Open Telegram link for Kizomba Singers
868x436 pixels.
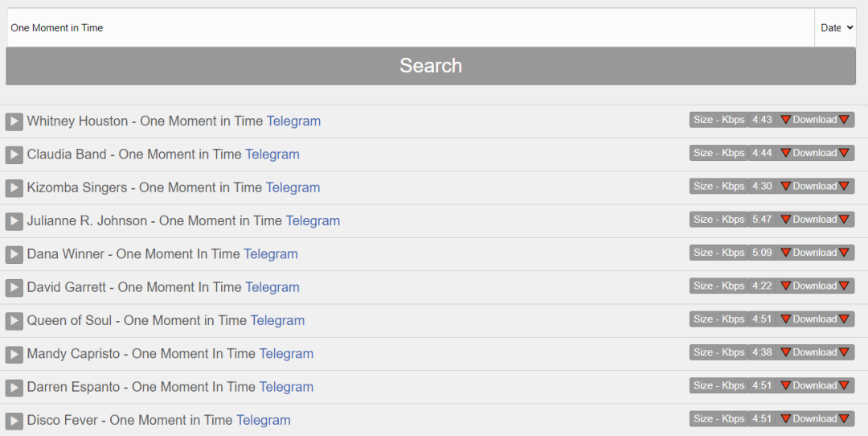coord(293,187)
